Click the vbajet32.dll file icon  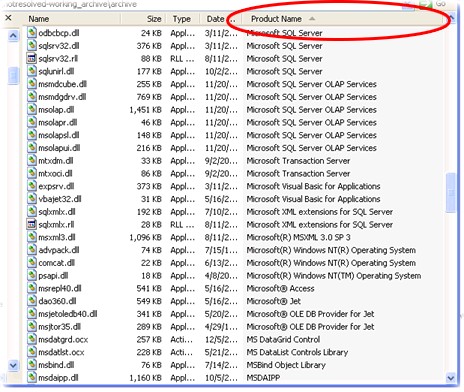[x=32, y=199]
